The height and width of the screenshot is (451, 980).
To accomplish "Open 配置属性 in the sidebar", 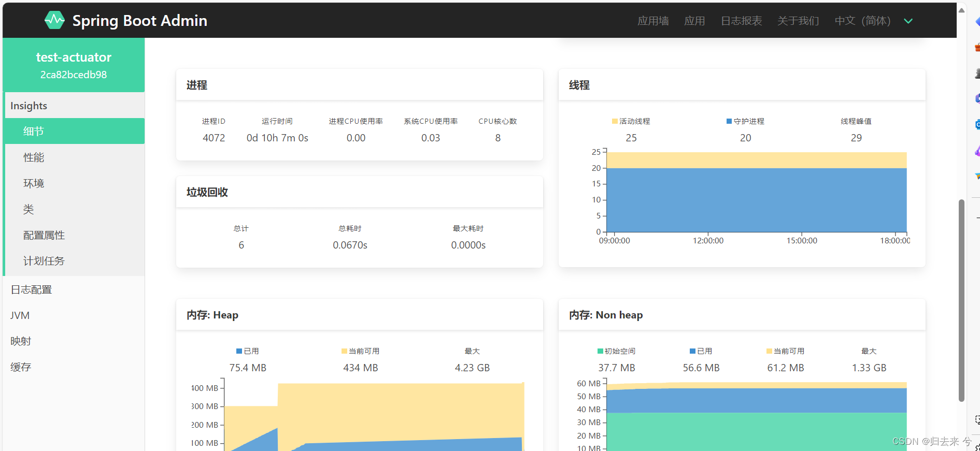I will click(x=75, y=235).
